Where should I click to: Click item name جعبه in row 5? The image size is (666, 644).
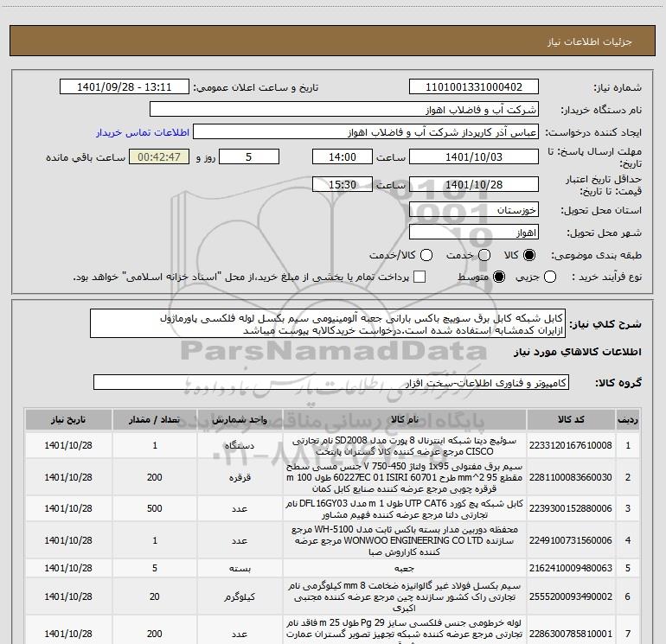click(x=405, y=569)
